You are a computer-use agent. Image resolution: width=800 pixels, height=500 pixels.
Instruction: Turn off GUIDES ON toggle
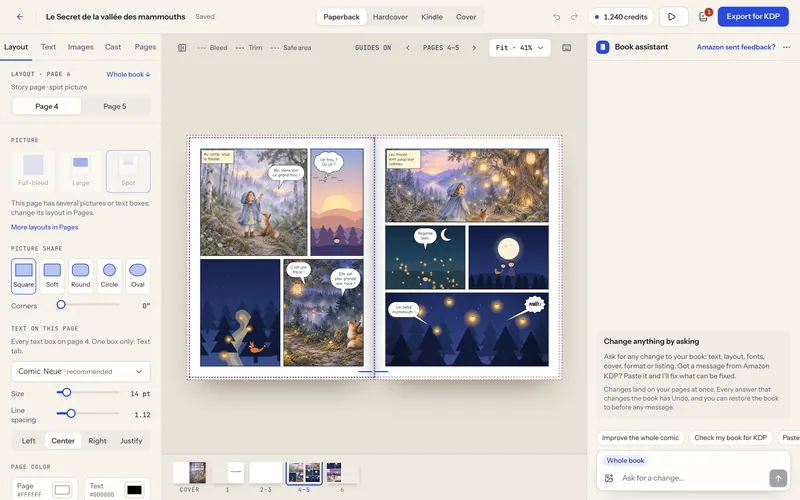pos(373,47)
